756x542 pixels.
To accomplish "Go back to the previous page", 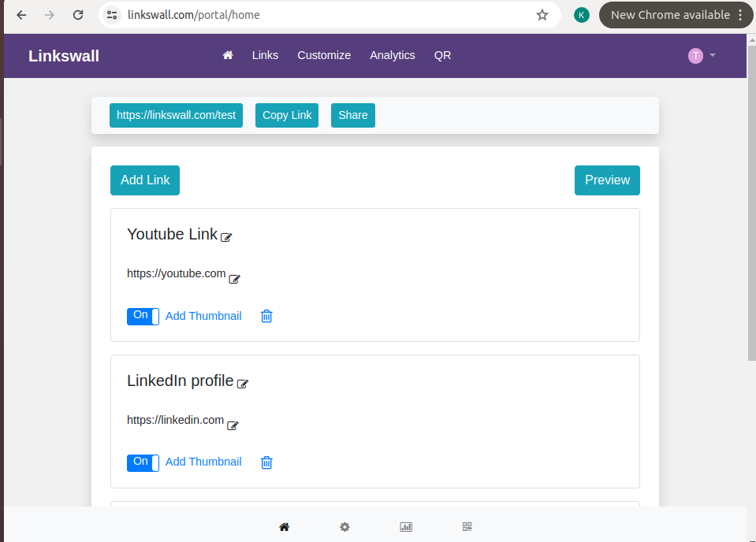I will [21, 15].
